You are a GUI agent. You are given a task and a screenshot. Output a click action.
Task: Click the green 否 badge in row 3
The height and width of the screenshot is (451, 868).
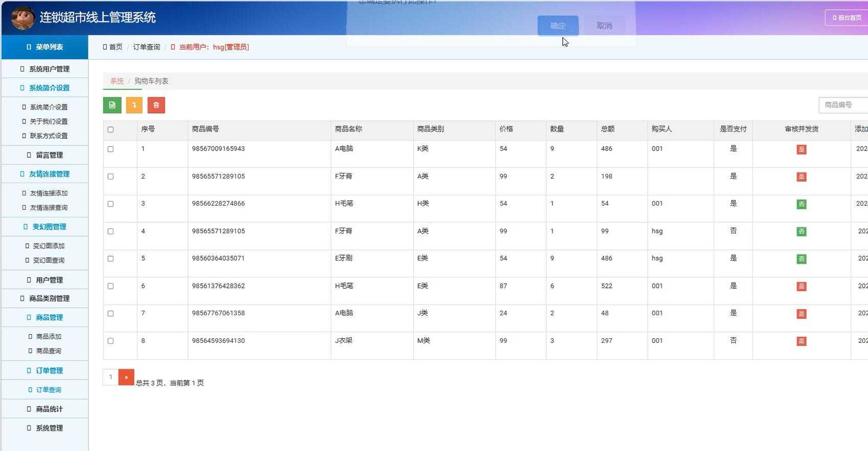(x=801, y=204)
